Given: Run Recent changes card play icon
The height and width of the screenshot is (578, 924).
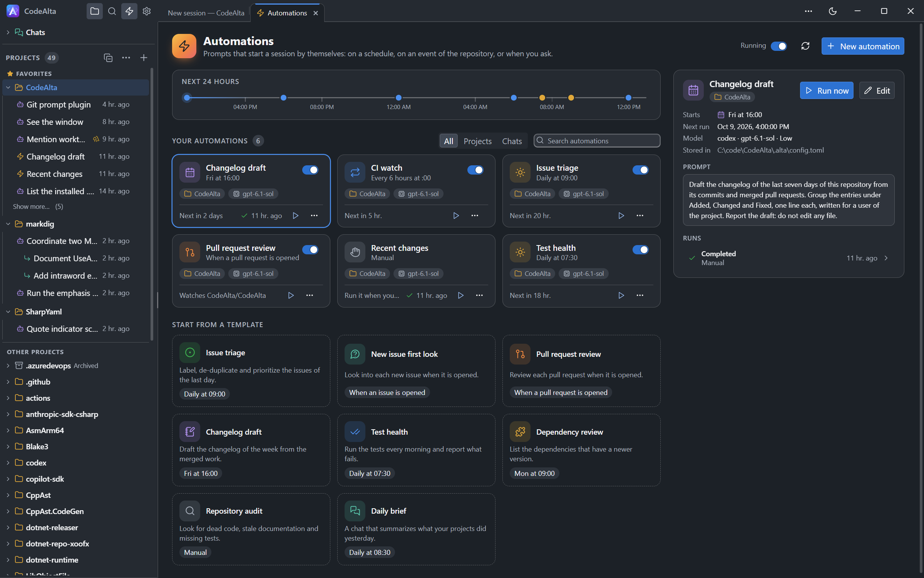Looking at the screenshot, I should (x=461, y=296).
